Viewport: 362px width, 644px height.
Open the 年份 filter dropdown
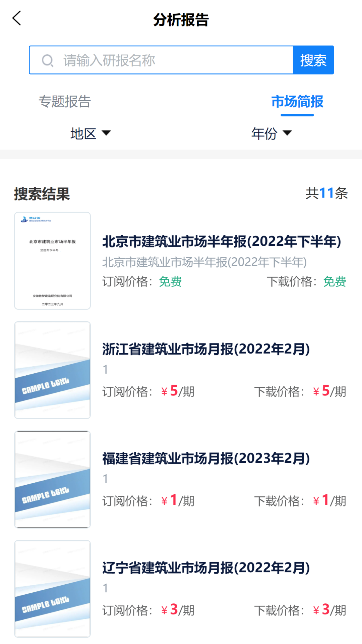[264, 133]
